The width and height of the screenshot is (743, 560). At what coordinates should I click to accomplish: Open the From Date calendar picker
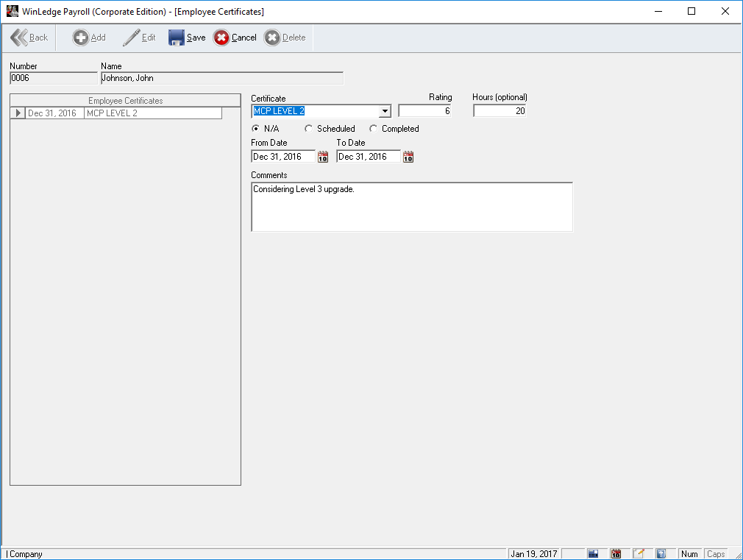pyautogui.click(x=323, y=157)
